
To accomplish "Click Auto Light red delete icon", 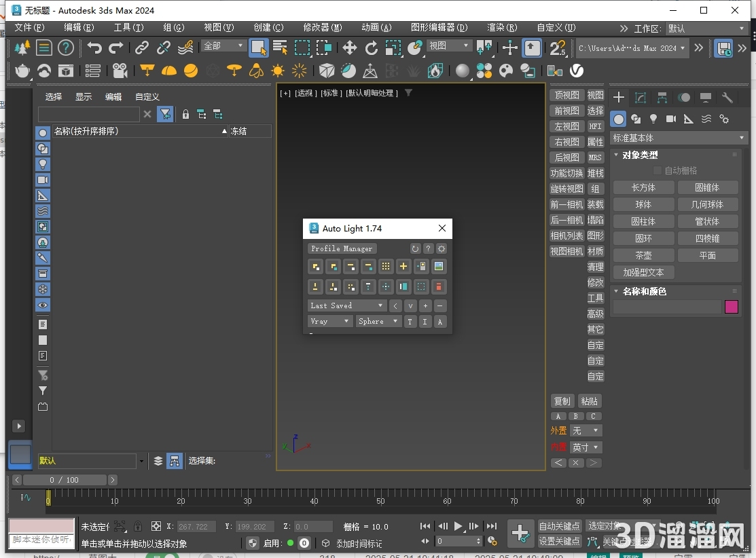I will 439,286.
